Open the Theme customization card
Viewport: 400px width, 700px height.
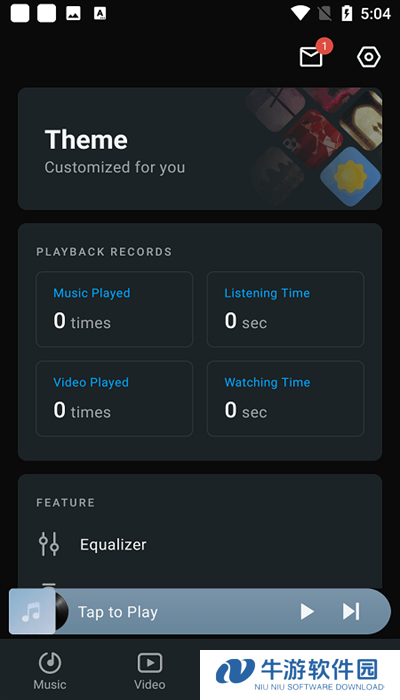(200, 149)
